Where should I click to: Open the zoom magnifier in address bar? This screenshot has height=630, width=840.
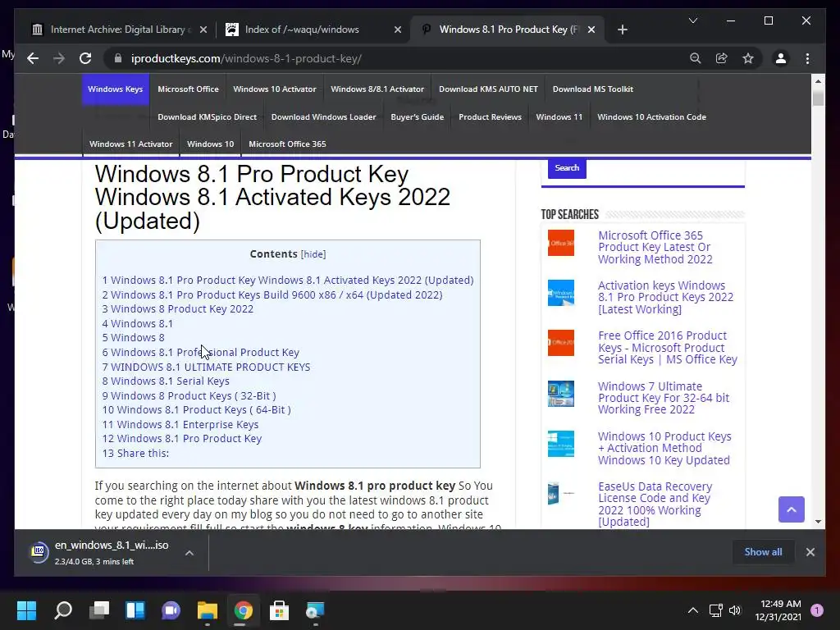(696, 58)
